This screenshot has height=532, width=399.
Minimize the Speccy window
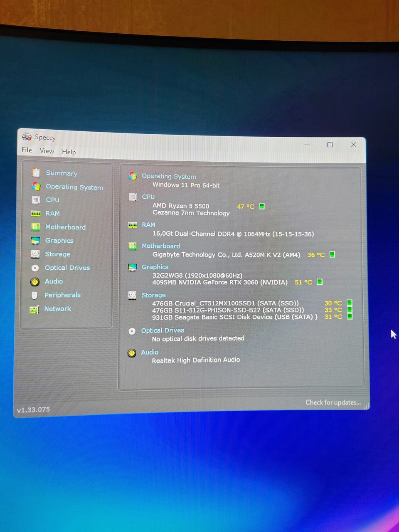coord(307,145)
